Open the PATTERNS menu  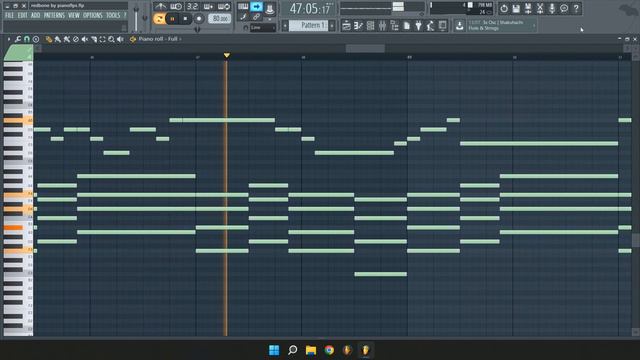[x=54, y=15]
